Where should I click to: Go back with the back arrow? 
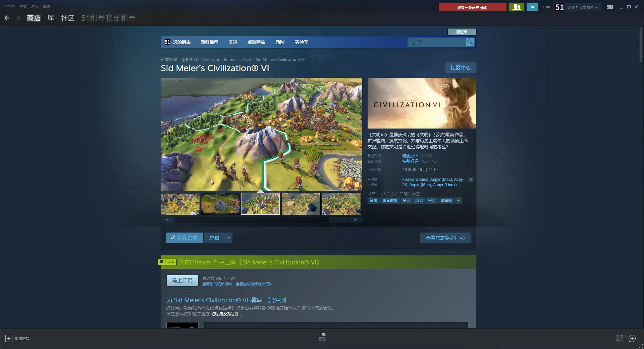click(x=7, y=18)
